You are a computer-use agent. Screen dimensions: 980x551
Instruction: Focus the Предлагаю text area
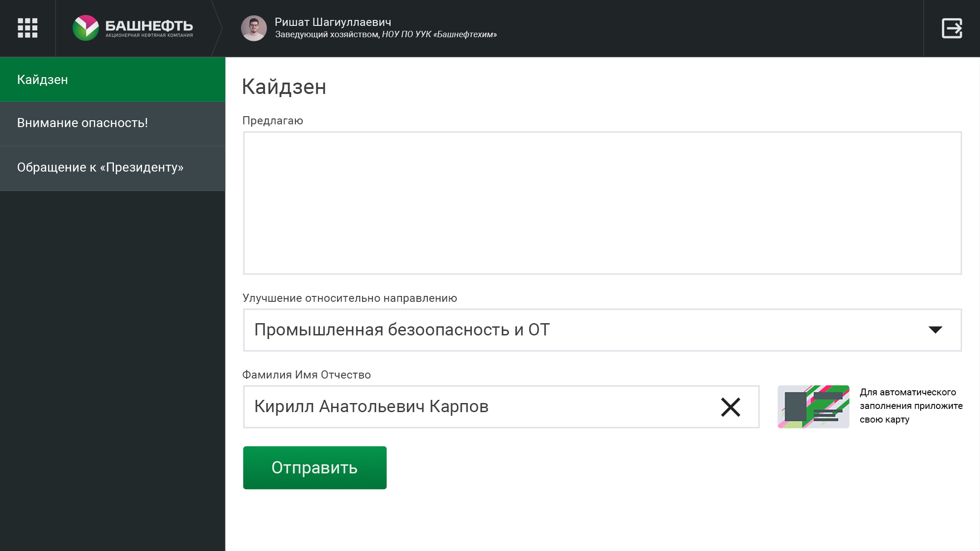[602, 203]
